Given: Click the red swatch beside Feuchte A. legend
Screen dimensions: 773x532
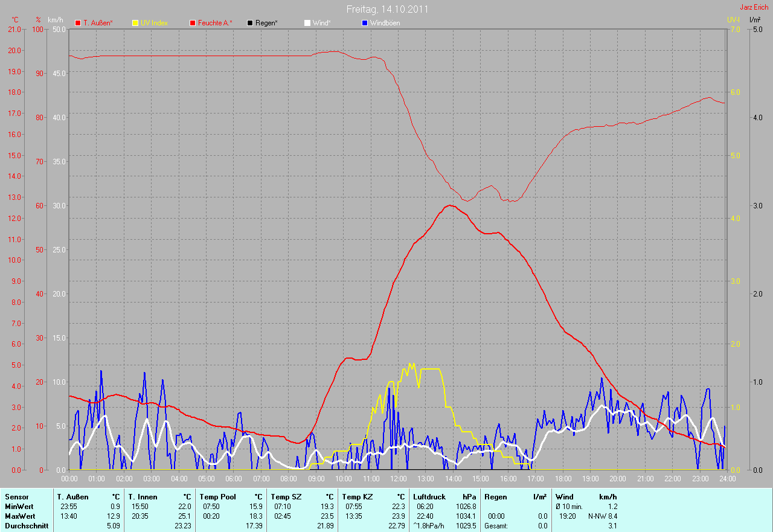Looking at the screenshot, I should click(193, 23).
